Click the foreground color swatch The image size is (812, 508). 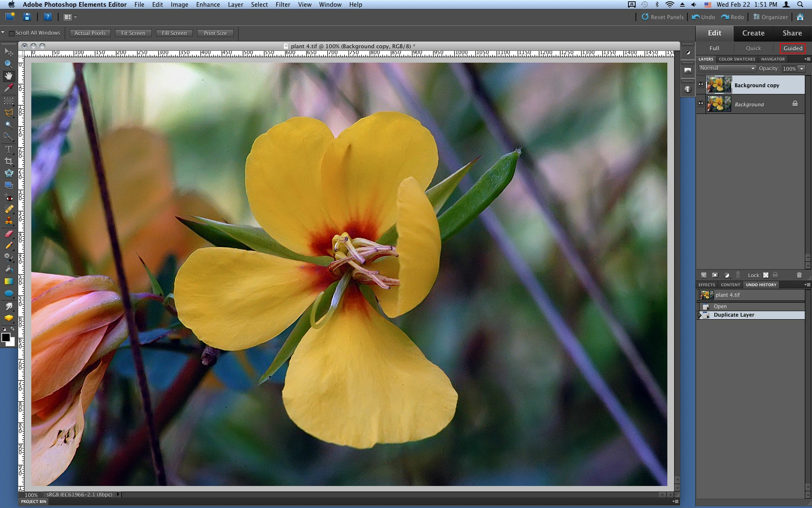[x=6, y=337]
